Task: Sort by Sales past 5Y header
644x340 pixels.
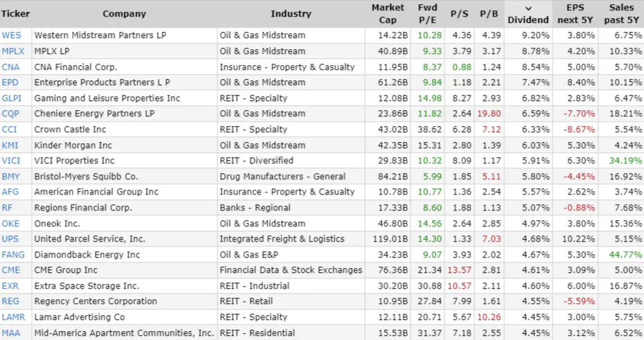Action: (x=621, y=14)
